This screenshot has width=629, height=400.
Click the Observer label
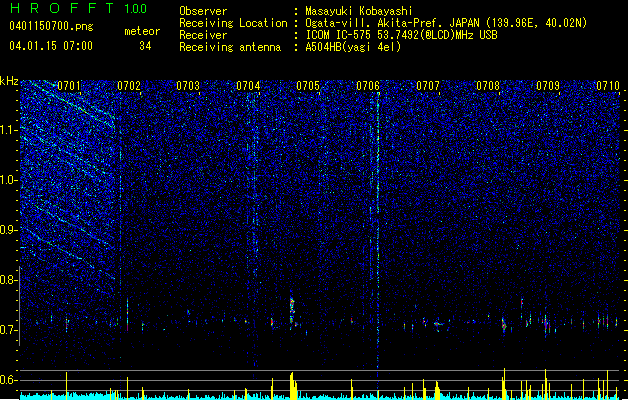(203, 11)
